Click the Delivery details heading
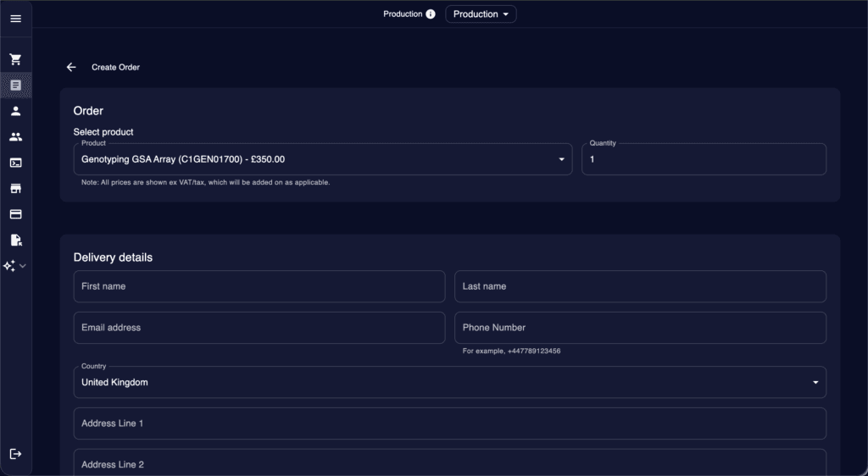Image resolution: width=868 pixels, height=476 pixels. (113, 257)
